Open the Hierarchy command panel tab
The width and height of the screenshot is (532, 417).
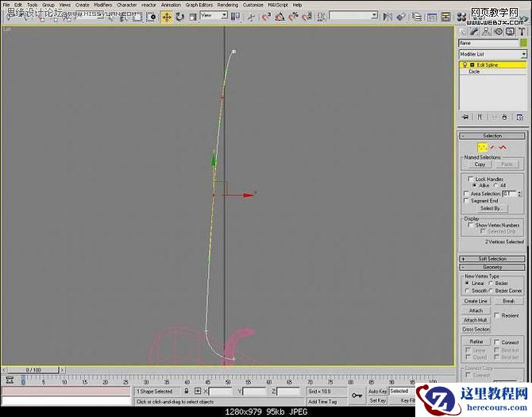tap(487, 32)
